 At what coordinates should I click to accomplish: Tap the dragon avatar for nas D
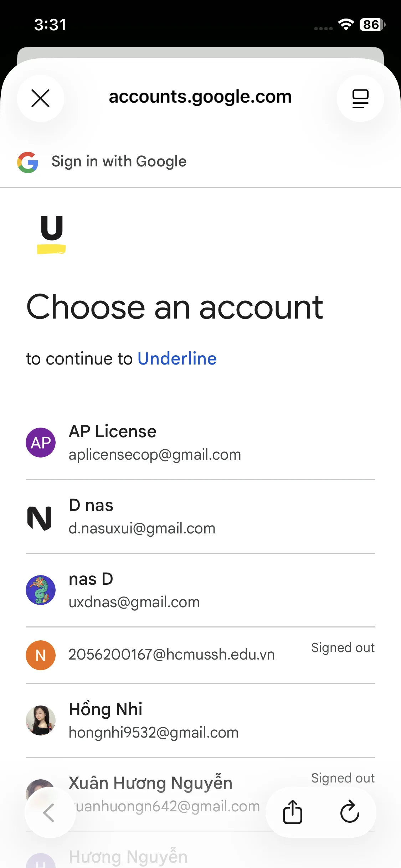coord(41,590)
